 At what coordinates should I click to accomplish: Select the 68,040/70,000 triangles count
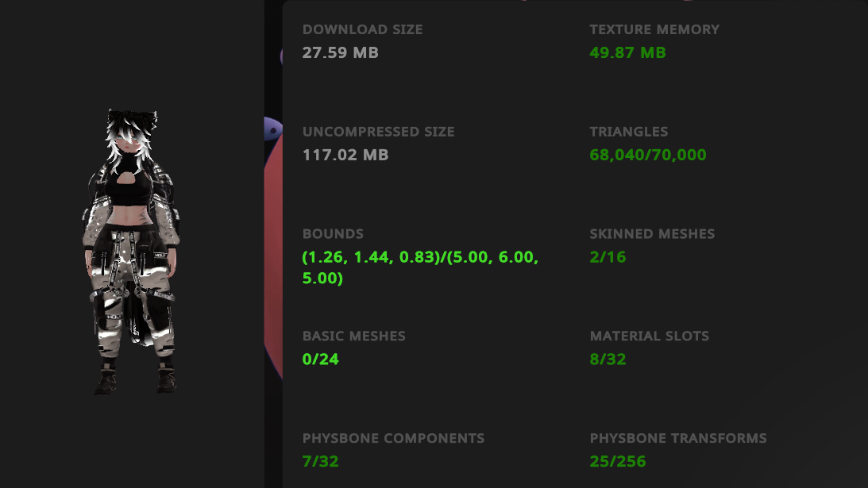(647, 155)
